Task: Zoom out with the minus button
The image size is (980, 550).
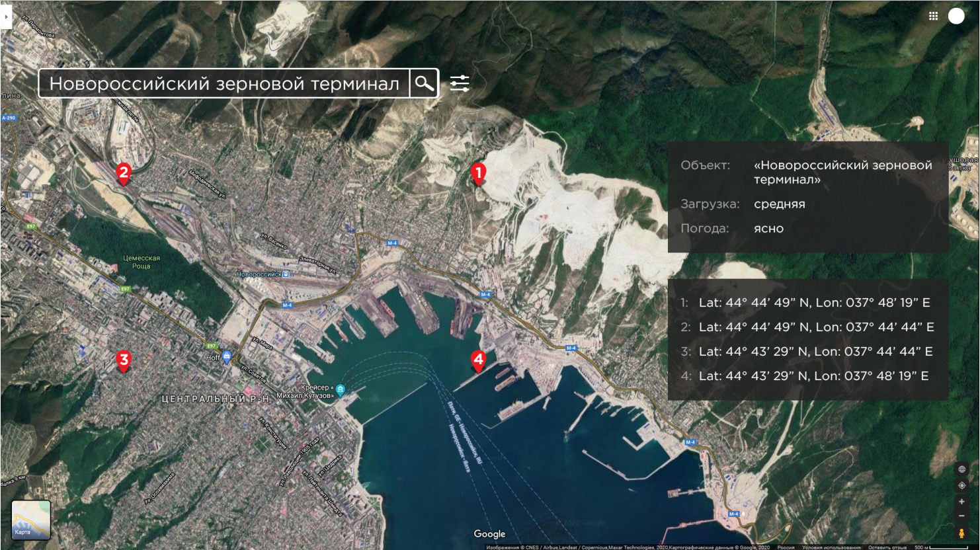Action: (961, 516)
